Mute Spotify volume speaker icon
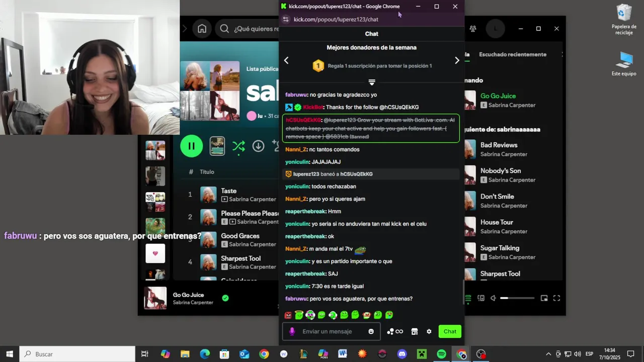This screenshot has height=362, width=644. point(493,298)
